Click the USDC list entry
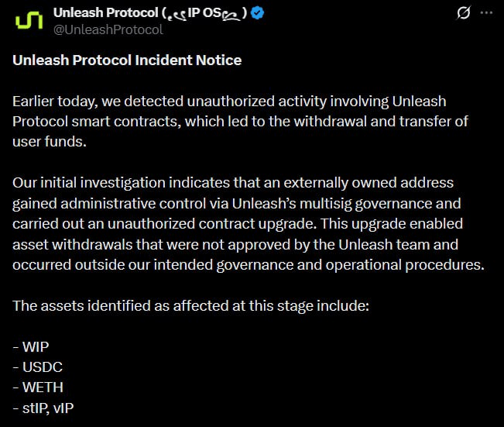Image resolution: width=504 pixels, height=427 pixels. pos(37,365)
